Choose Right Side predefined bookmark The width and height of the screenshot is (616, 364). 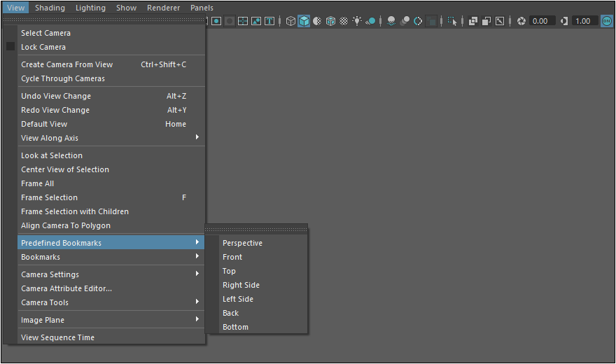[x=241, y=285]
